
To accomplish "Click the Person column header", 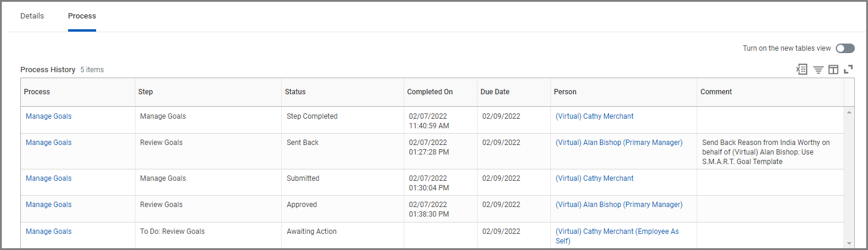I will point(565,92).
